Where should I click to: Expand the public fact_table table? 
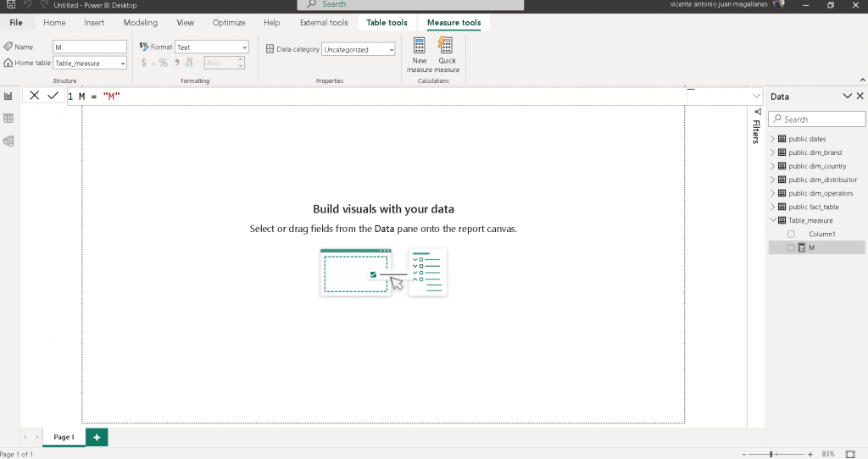(x=772, y=207)
